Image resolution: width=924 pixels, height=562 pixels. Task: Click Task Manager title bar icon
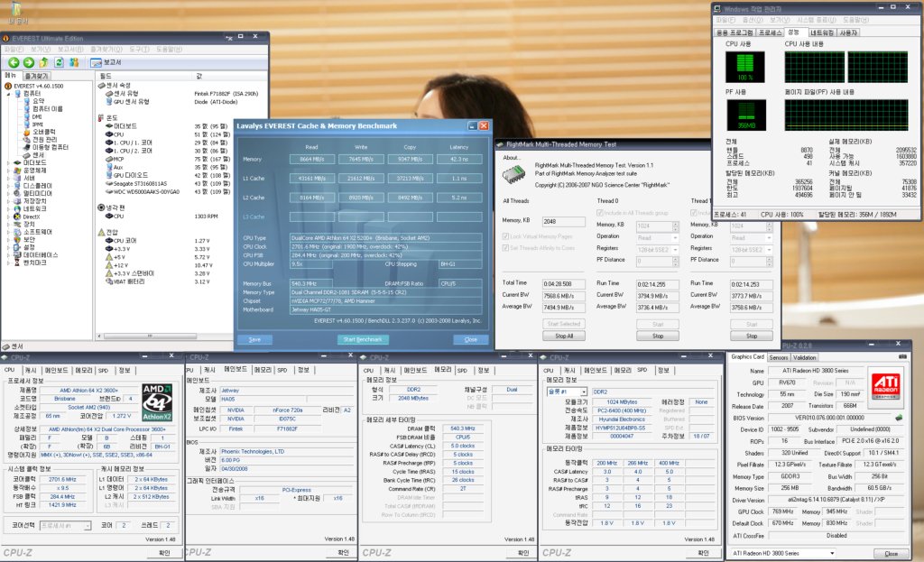coord(716,9)
